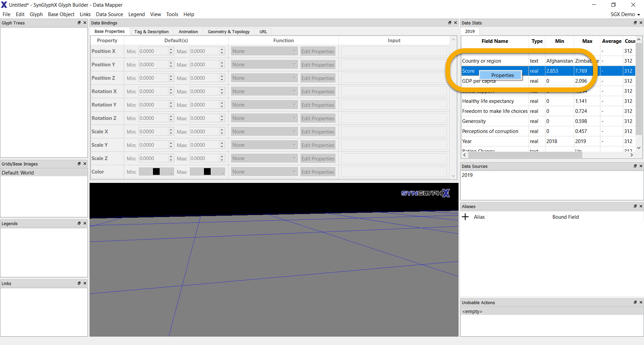644x345 pixels.
Task: Open Rotation X function dropdown
Action: coord(264,91)
